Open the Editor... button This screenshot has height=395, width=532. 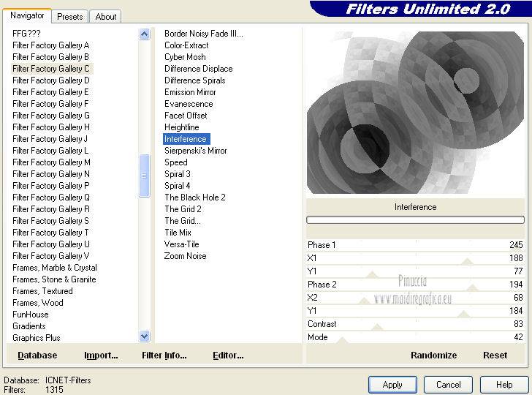tap(228, 355)
